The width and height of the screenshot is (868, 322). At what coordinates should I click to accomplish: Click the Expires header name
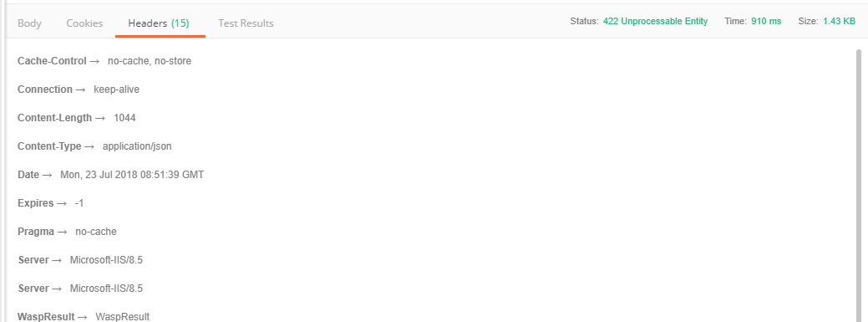coord(35,203)
